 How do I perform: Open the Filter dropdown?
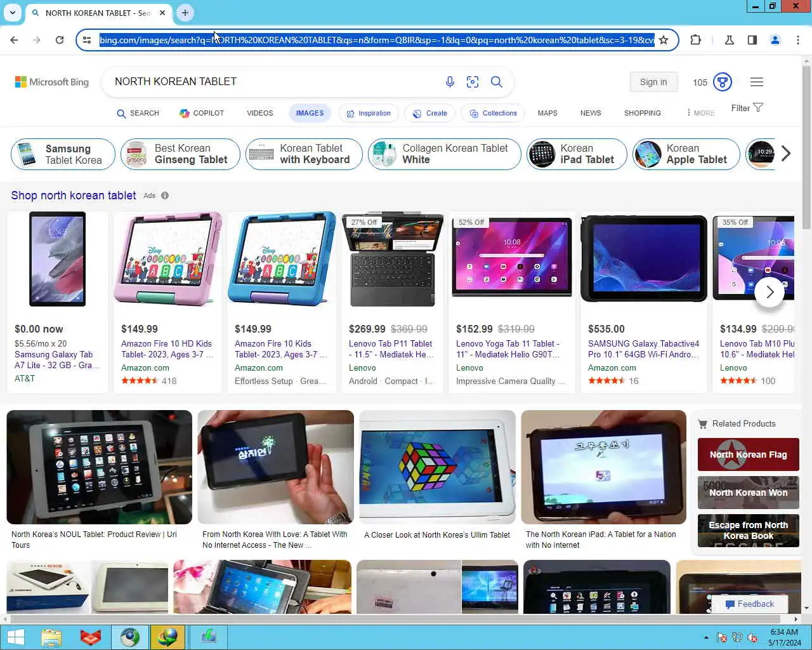747,108
